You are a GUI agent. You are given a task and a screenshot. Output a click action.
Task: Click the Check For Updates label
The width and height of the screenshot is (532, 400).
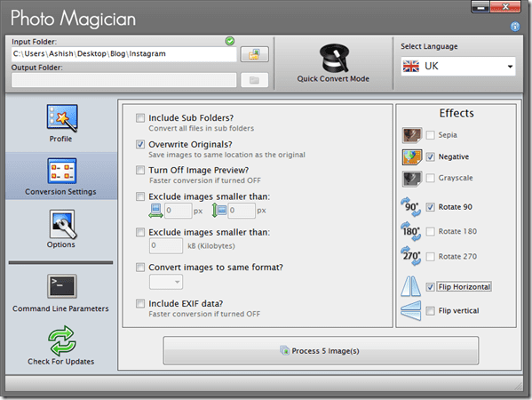[x=61, y=362]
